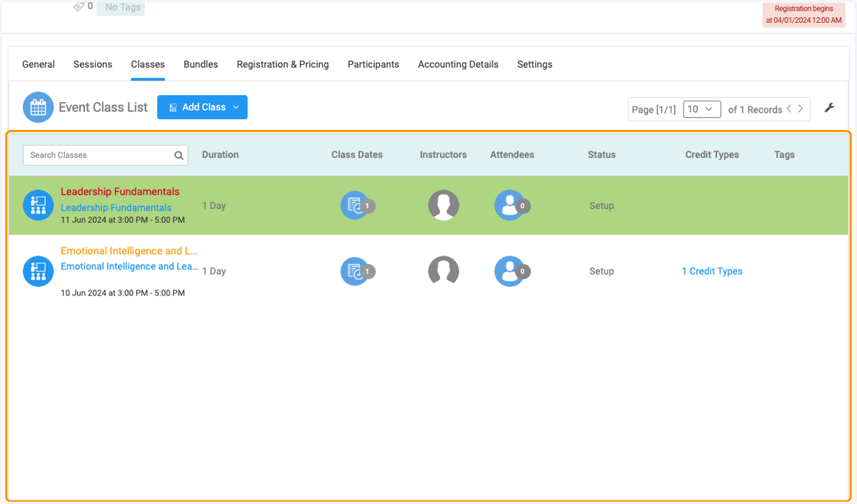Screen dimensions: 857x504
Task: View attendees of Emotional Intelligence class
Action: [511, 271]
